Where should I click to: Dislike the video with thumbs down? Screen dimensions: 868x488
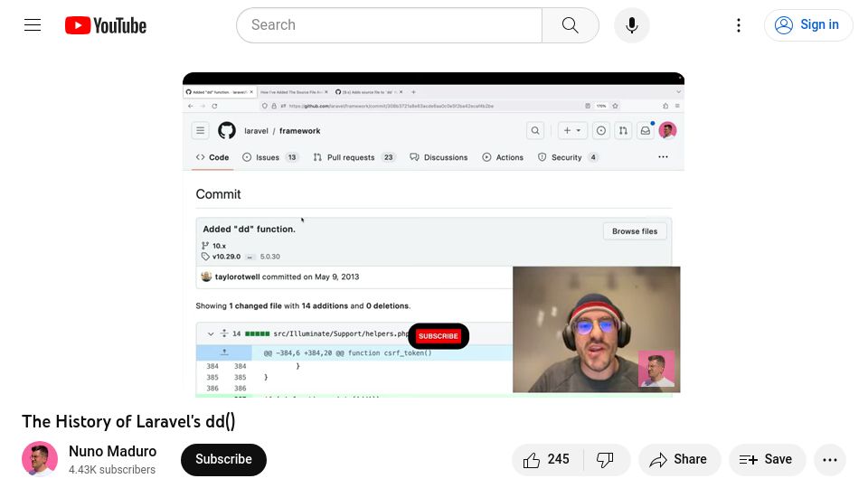[x=605, y=459]
